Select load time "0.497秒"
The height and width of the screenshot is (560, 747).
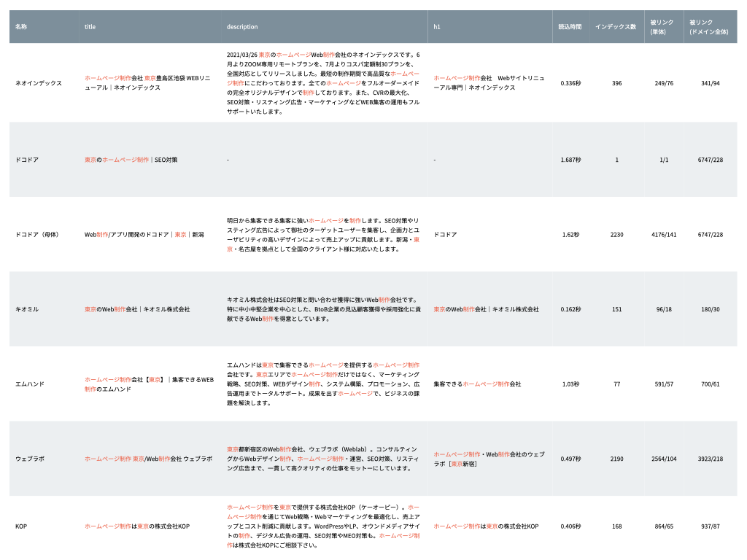coord(570,459)
